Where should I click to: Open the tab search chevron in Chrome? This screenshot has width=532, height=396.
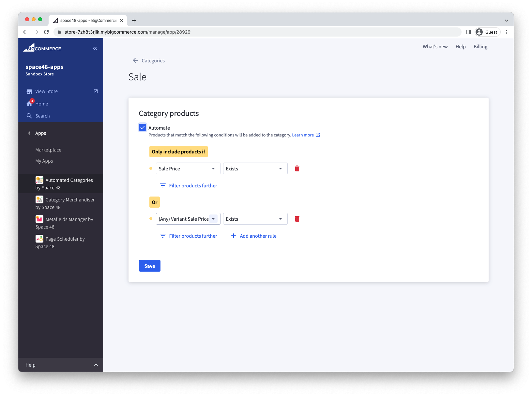tap(507, 21)
